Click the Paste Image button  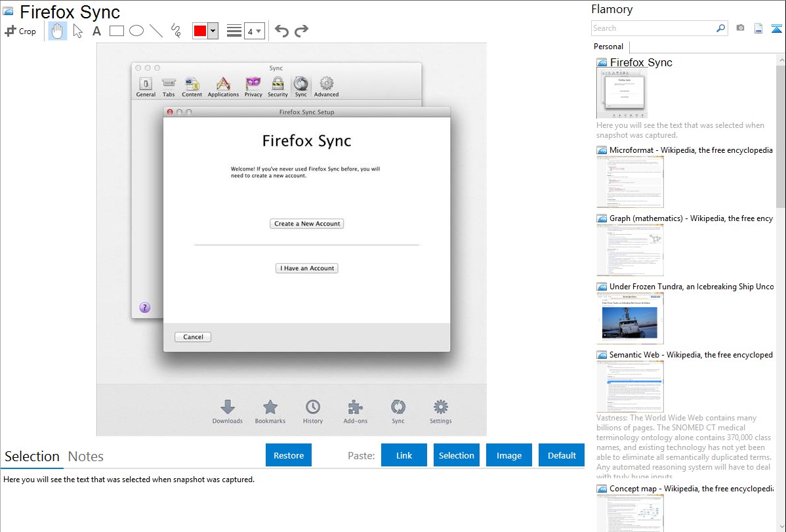pos(508,455)
